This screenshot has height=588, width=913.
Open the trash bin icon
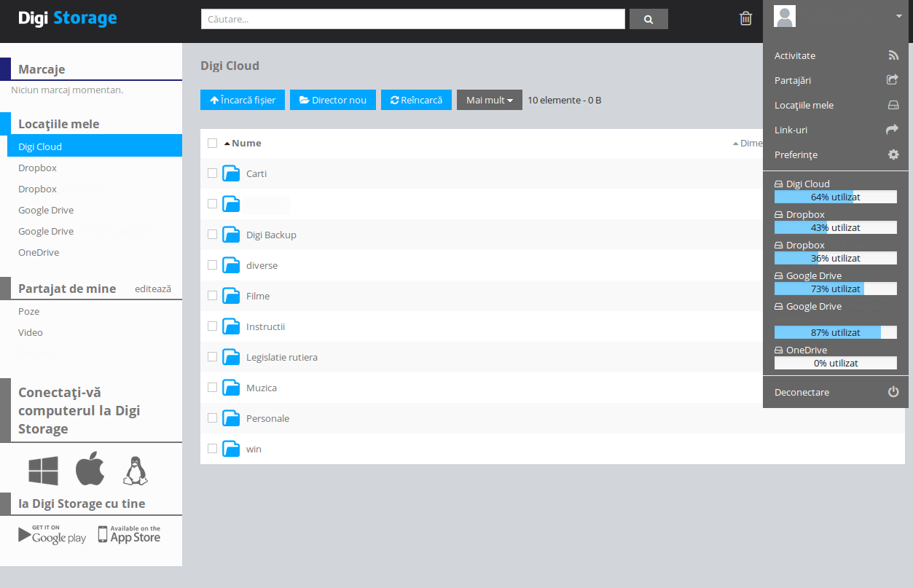tap(745, 19)
